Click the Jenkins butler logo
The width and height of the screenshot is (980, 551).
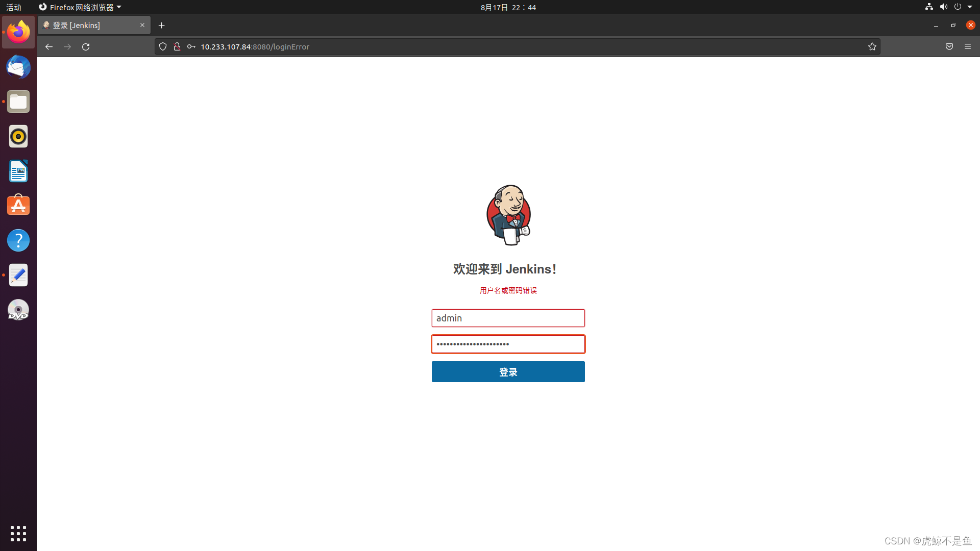pyautogui.click(x=508, y=215)
